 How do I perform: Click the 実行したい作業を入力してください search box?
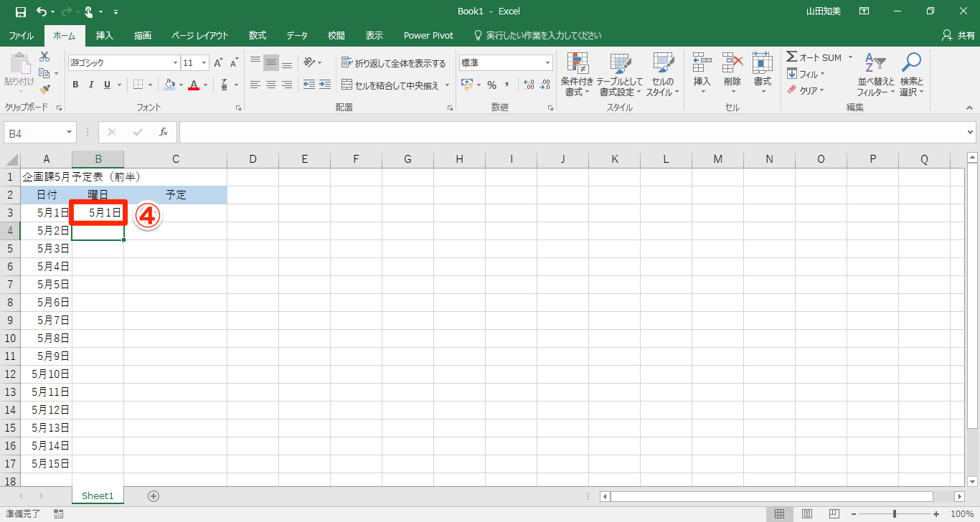coord(537,35)
